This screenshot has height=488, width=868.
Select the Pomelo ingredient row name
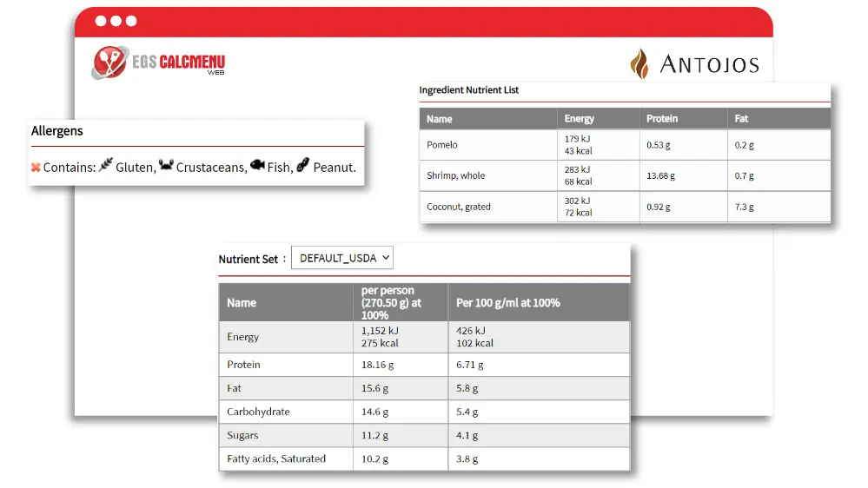pyautogui.click(x=442, y=145)
